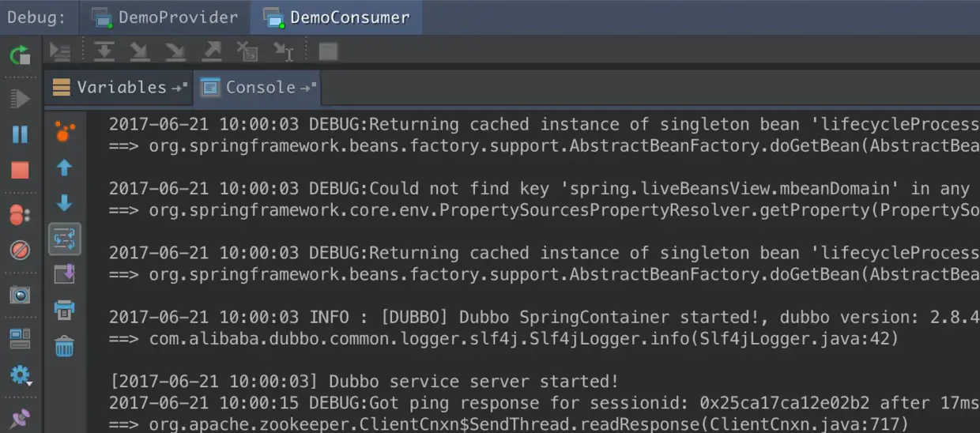This screenshot has height=433, width=980.
Task: Click the Restore Layout icon
Action: [x=20, y=338]
